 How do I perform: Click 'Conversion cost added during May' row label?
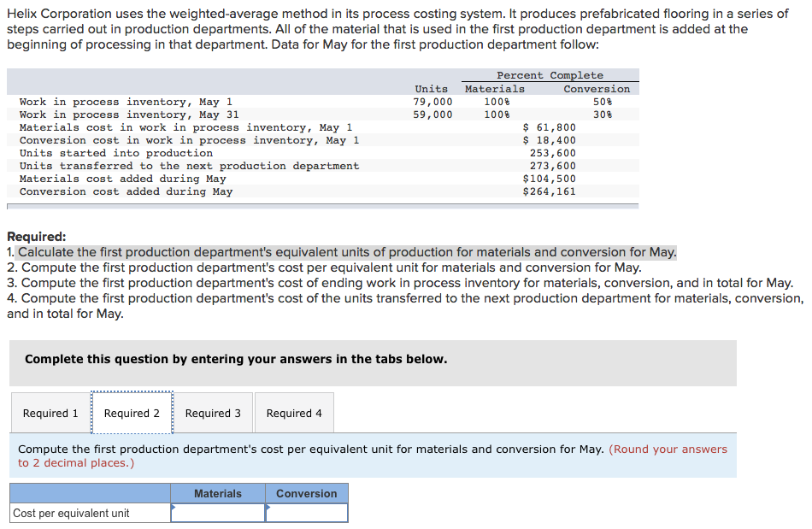[126, 191]
